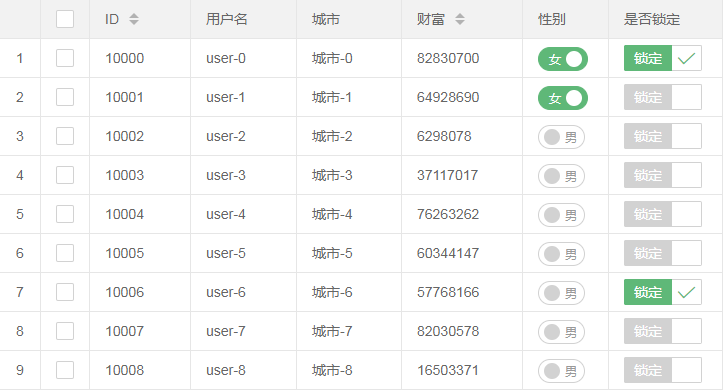Unlock user-0 via the 锁定 checkbox
This screenshot has height=390, width=723.
[663, 58]
